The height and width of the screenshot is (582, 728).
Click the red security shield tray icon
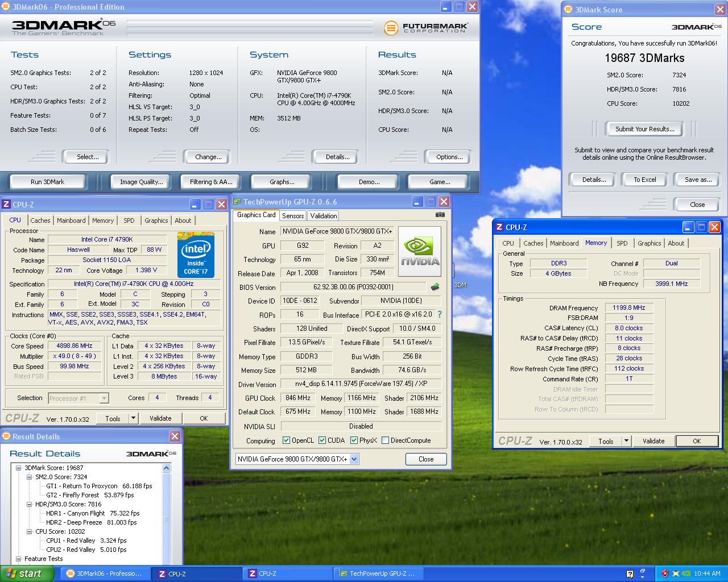(x=665, y=573)
